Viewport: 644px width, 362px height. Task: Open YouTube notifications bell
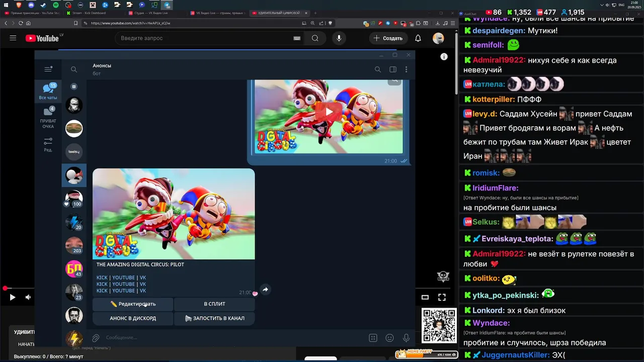418,38
